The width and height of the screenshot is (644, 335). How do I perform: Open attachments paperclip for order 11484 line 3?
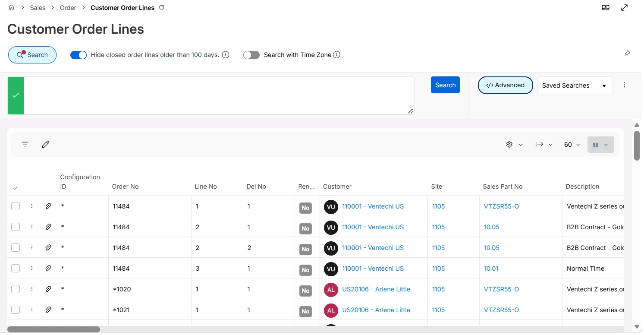tap(48, 269)
